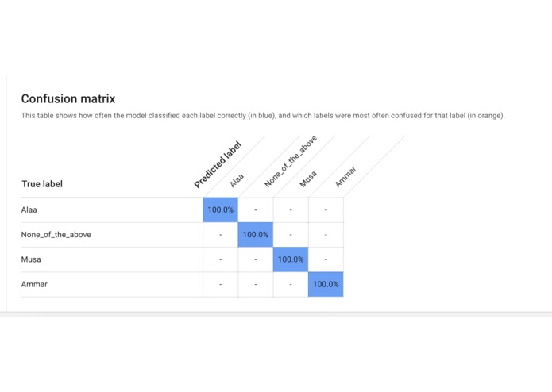Click the Alaa diagonal 100.0% cell

click(220, 210)
